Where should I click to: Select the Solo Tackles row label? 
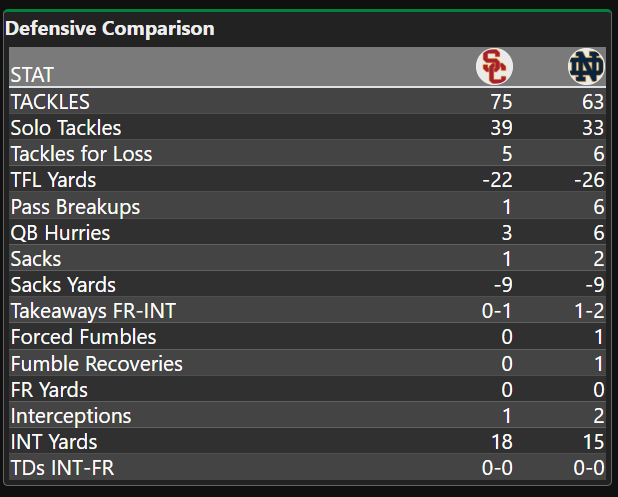click(66, 127)
